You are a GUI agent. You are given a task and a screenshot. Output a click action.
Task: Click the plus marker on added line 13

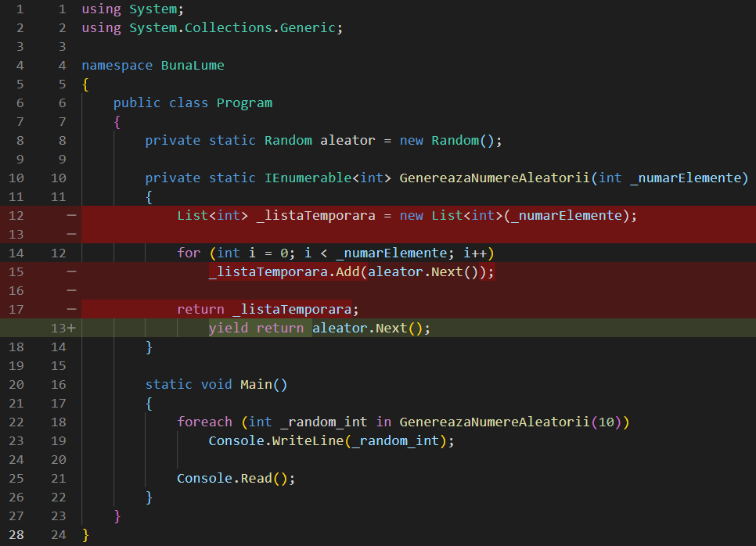72,329
